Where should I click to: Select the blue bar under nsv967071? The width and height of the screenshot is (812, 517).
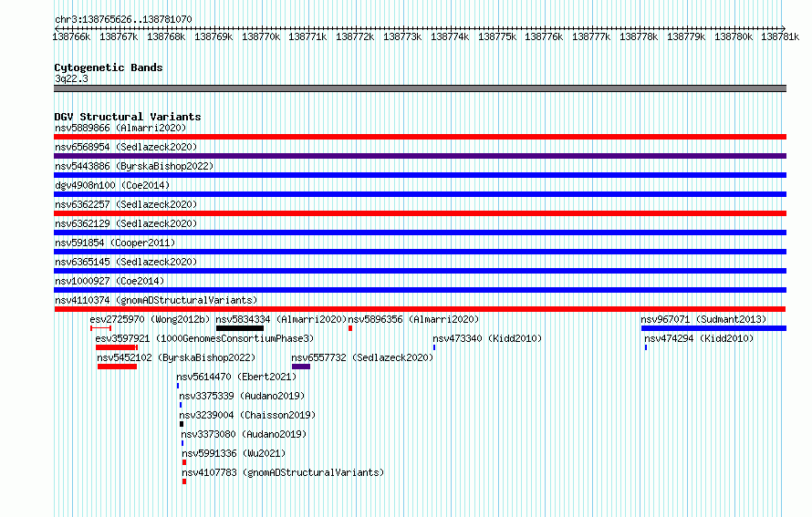coord(713,328)
